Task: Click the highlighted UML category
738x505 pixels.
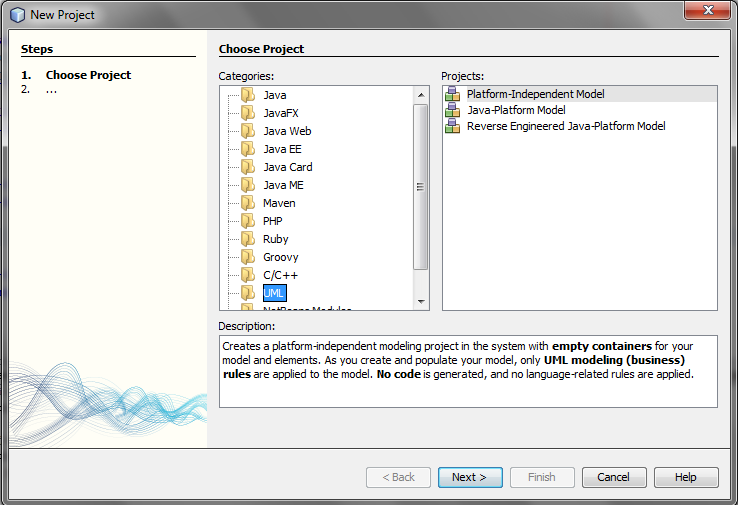Action: (274, 293)
